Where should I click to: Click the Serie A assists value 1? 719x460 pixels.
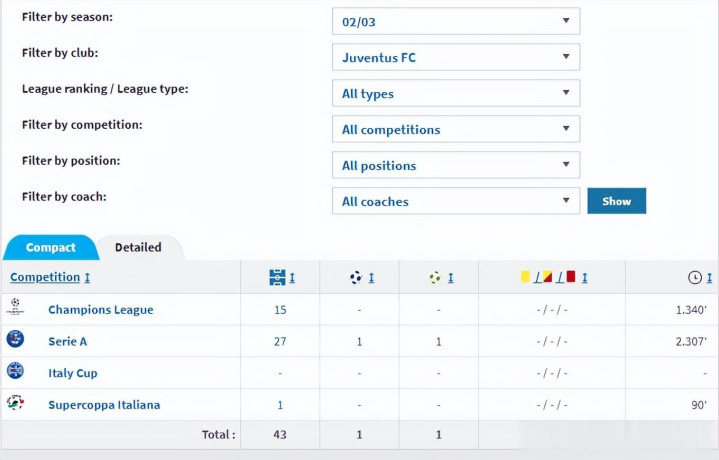[439, 342]
